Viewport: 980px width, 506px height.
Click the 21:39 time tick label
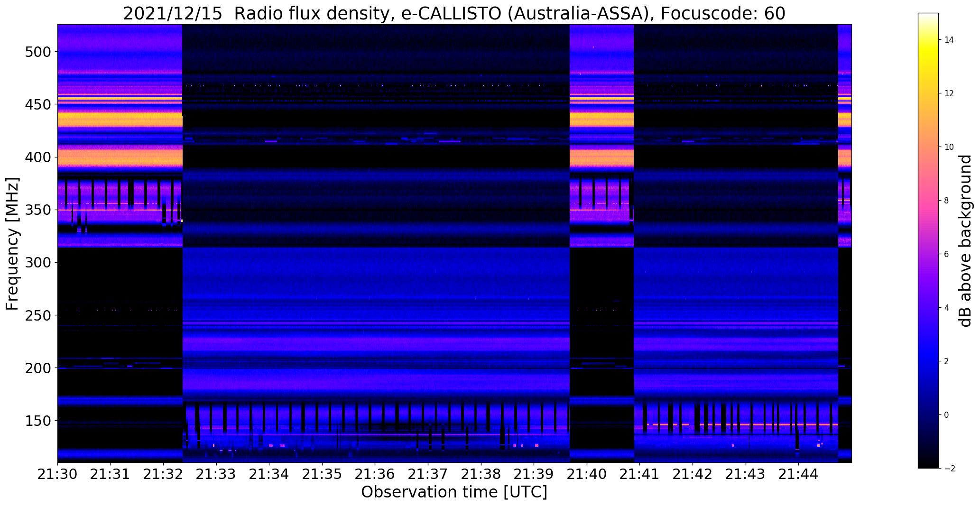(534, 474)
